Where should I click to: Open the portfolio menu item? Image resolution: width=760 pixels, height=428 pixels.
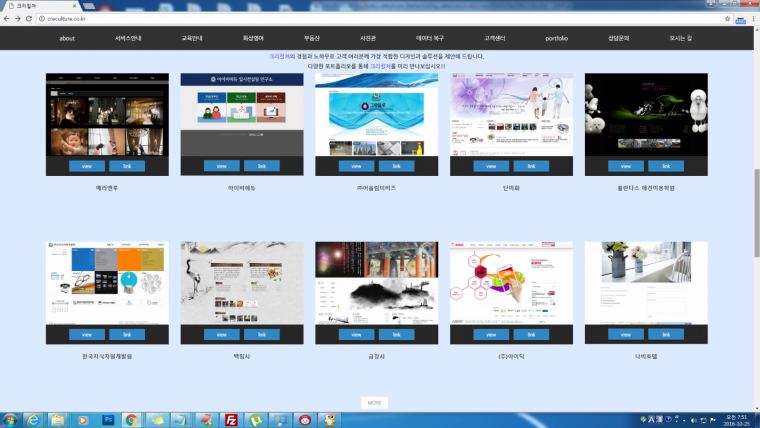coord(556,38)
